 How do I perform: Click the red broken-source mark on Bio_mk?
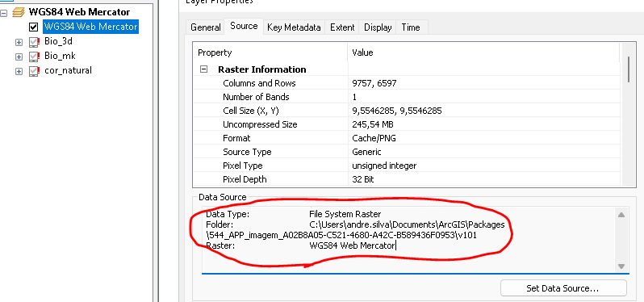(39, 57)
